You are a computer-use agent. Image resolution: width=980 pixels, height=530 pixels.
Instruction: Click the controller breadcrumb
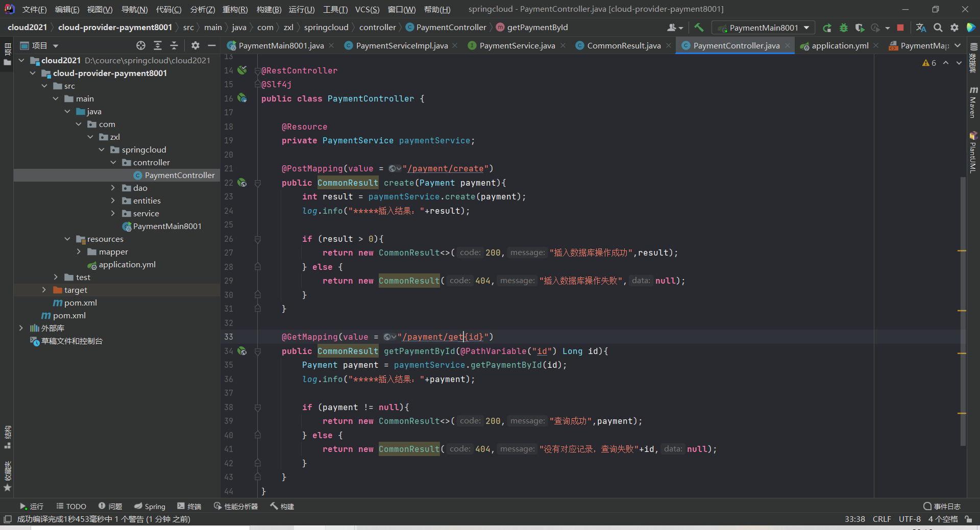[x=377, y=28]
